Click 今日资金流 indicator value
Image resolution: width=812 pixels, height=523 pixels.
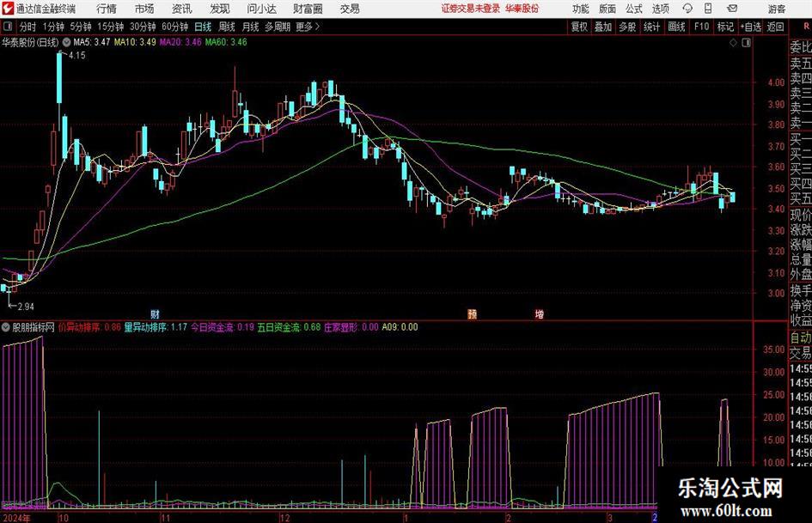tap(223, 327)
